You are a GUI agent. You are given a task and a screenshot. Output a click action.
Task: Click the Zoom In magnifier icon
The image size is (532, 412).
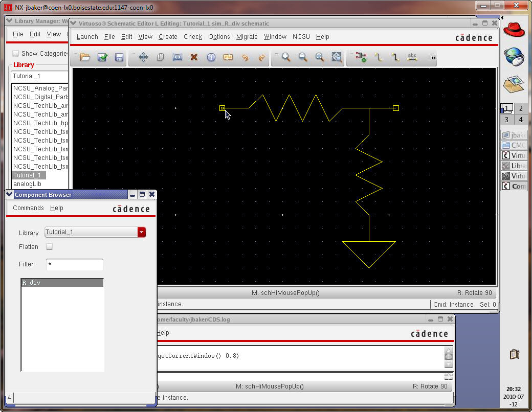pyautogui.click(x=286, y=57)
